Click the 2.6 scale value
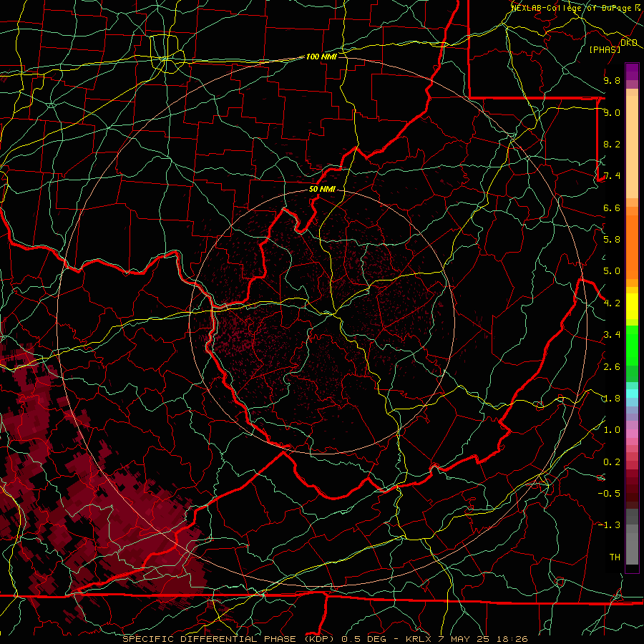Viewport: 644px width, 644px height. [612, 367]
